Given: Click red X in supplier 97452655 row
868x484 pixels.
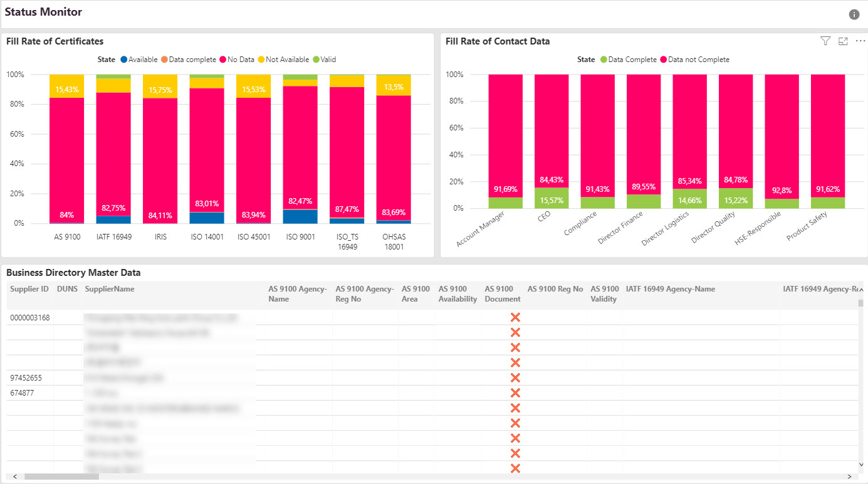Looking at the screenshot, I should tap(515, 377).
